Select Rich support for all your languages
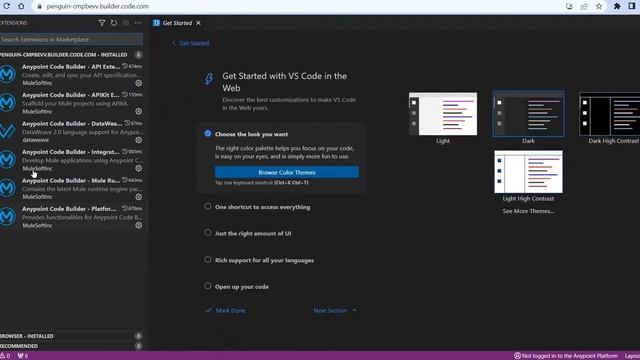The height and width of the screenshot is (360, 640). 264,260
